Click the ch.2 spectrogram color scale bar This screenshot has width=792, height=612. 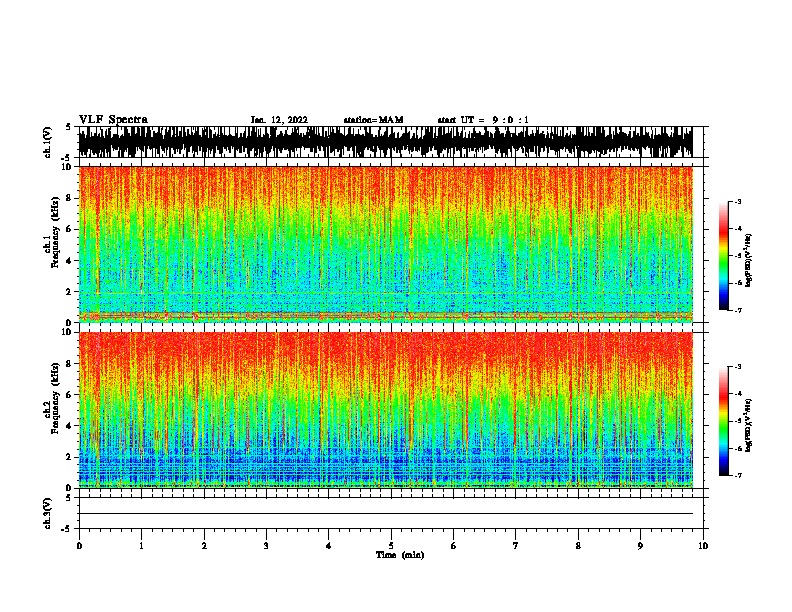(x=723, y=421)
